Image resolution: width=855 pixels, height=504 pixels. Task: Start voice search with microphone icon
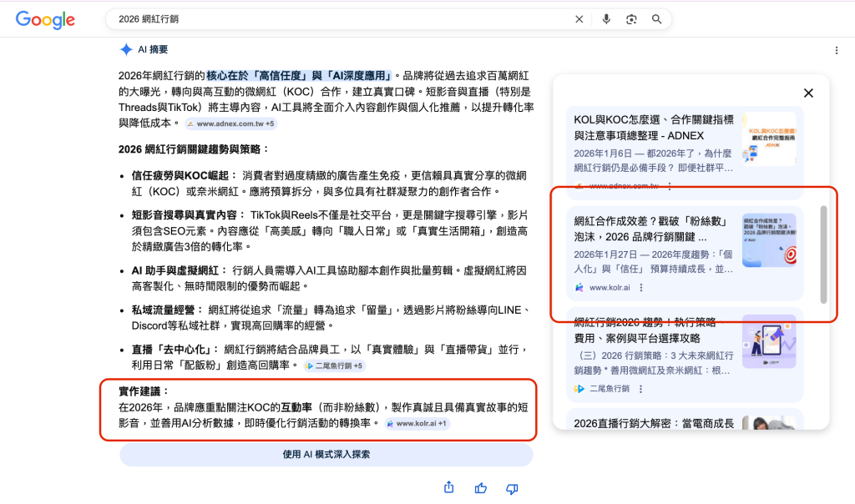pyautogui.click(x=606, y=19)
